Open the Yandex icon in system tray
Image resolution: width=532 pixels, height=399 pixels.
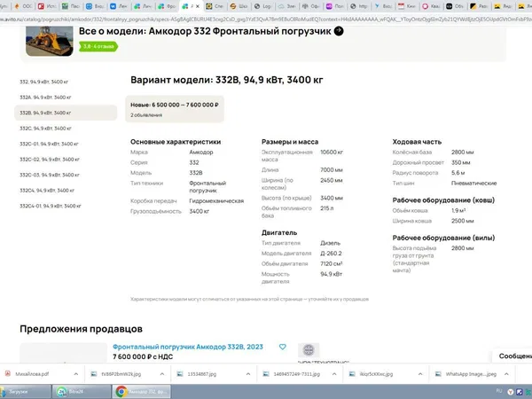point(511,392)
